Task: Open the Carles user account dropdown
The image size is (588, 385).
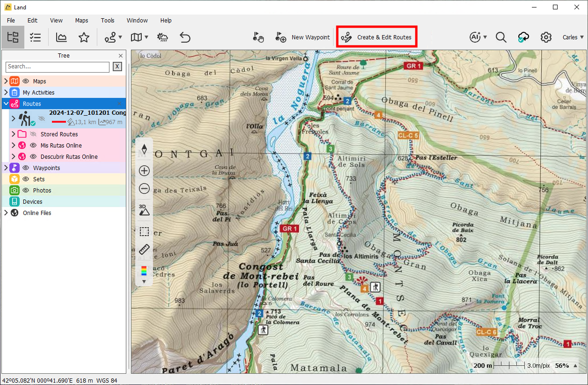Action: pyautogui.click(x=573, y=37)
